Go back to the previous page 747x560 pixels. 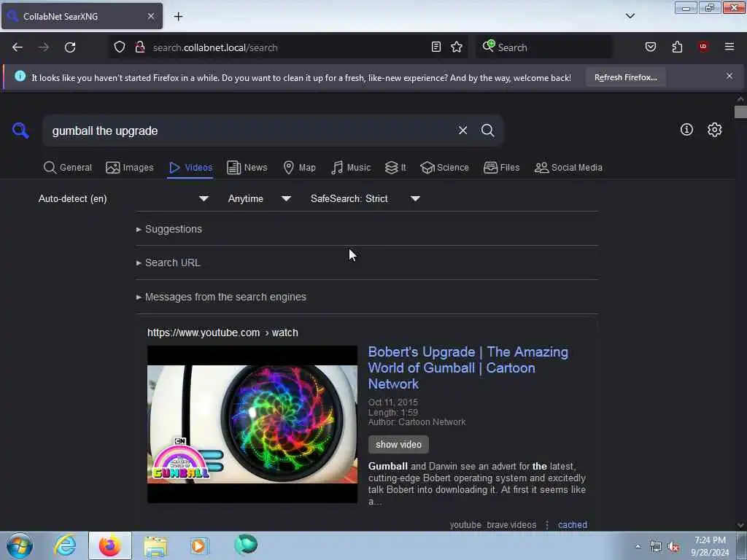(18, 47)
